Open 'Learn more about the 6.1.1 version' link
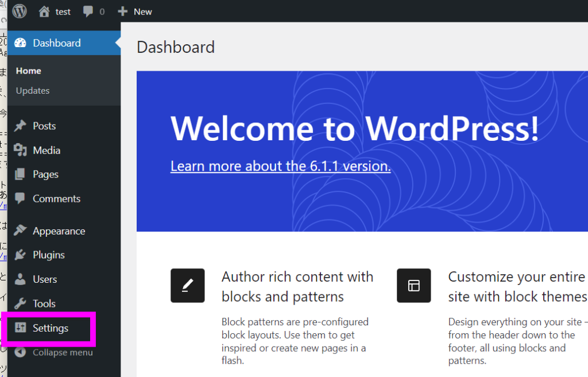Screen dimensions: 588x377 tap(280, 166)
